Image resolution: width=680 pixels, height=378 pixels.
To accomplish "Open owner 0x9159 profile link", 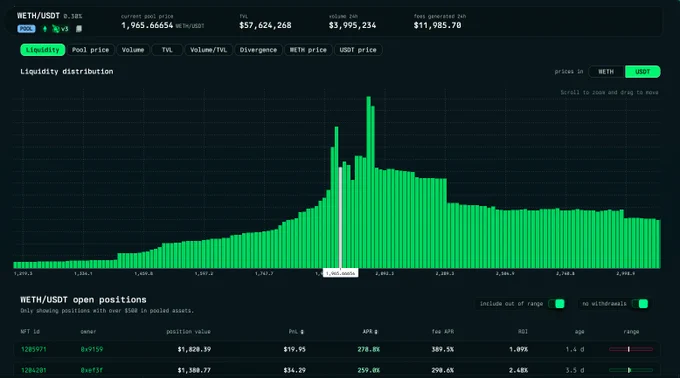I will (92, 349).
